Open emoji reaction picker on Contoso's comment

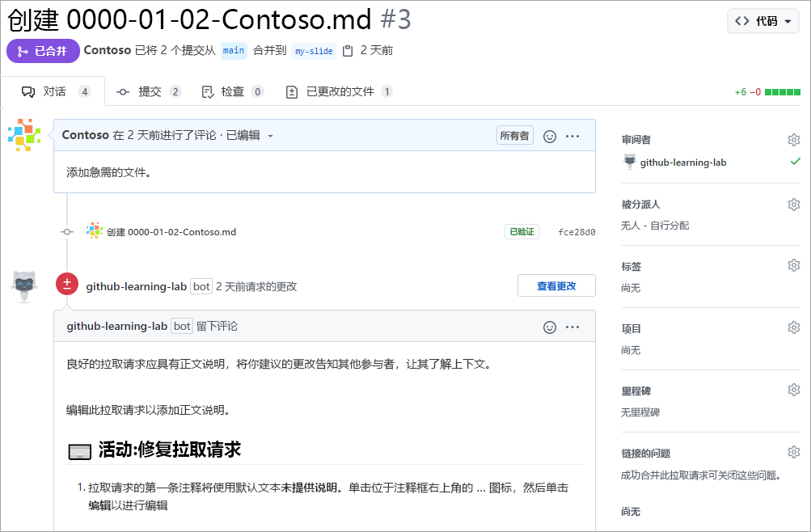(x=550, y=136)
